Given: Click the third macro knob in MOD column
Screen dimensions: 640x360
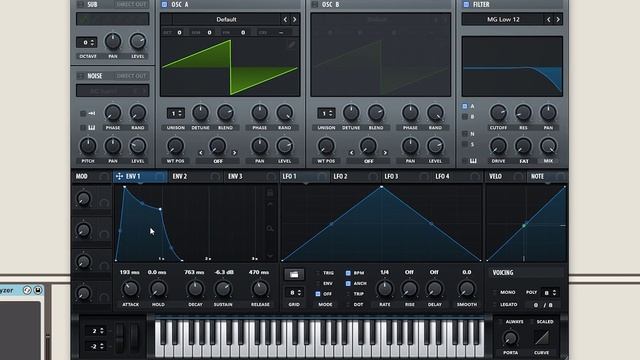Looking at the screenshot, I should [x=83, y=262].
